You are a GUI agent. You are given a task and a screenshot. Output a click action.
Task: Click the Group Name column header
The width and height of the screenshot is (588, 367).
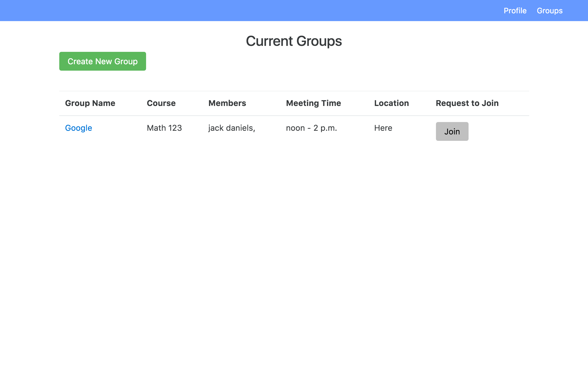coord(90,103)
